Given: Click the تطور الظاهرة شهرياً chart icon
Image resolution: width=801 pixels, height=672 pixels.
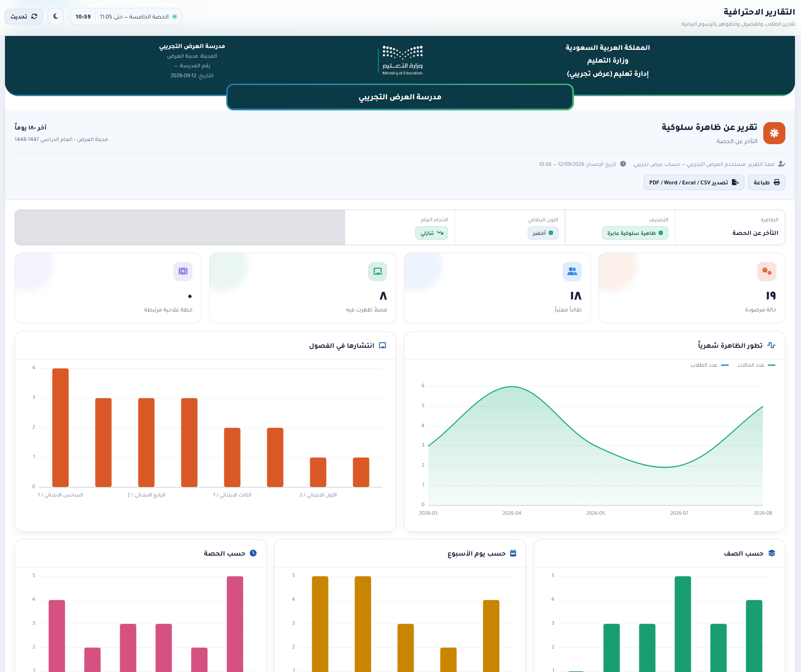Looking at the screenshot, I should click(771, 345).
